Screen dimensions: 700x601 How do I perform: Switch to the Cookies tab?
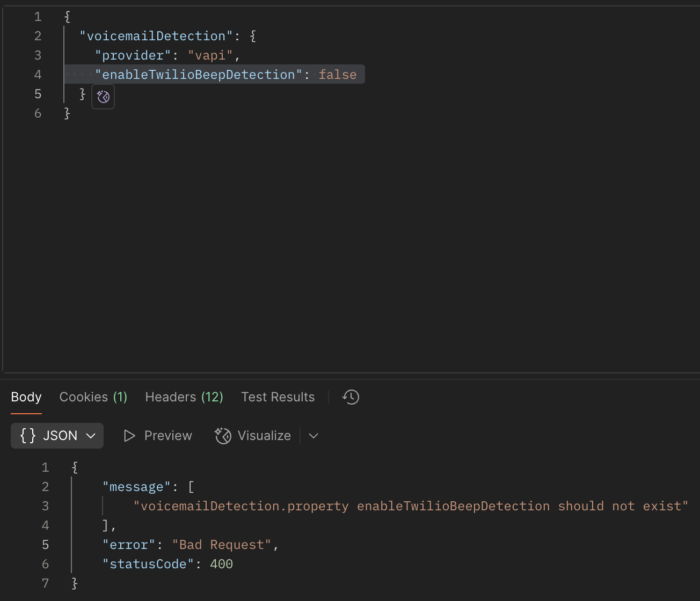93,397
